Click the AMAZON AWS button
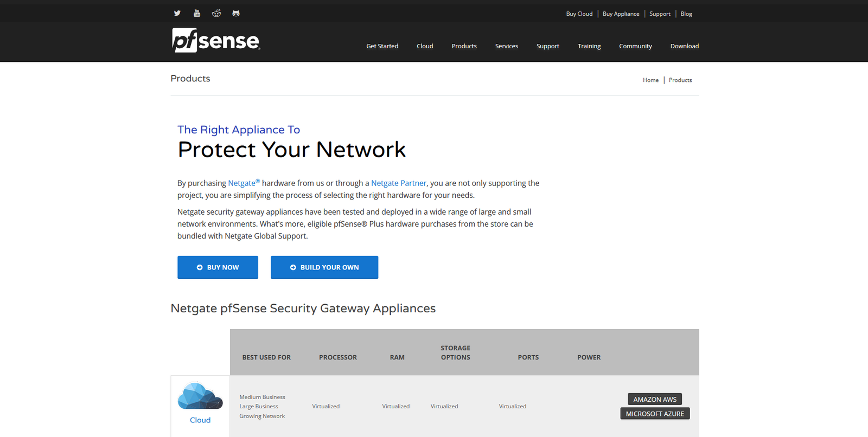868x437 pixels. point(655,399)
